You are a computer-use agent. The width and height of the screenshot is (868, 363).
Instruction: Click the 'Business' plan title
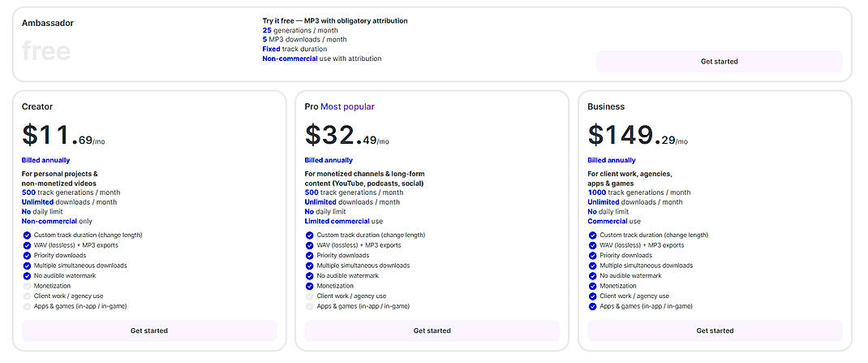(606, 106)
